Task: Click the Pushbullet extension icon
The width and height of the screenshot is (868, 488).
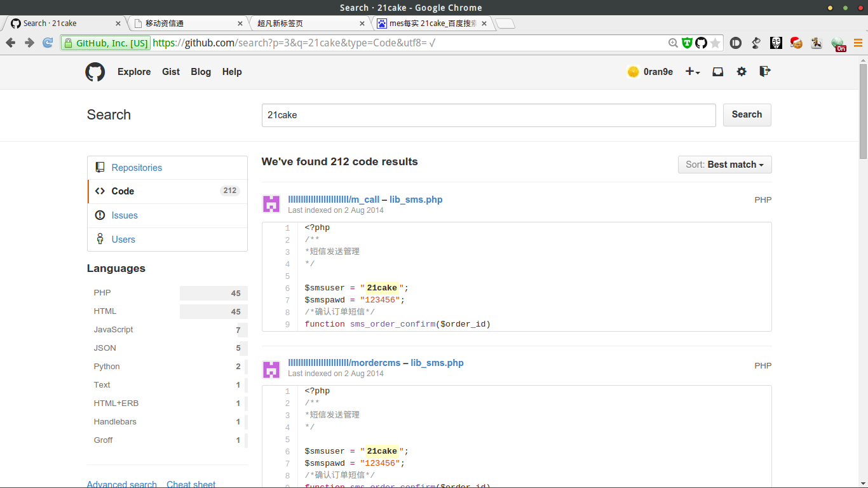Action: point(736,43)
